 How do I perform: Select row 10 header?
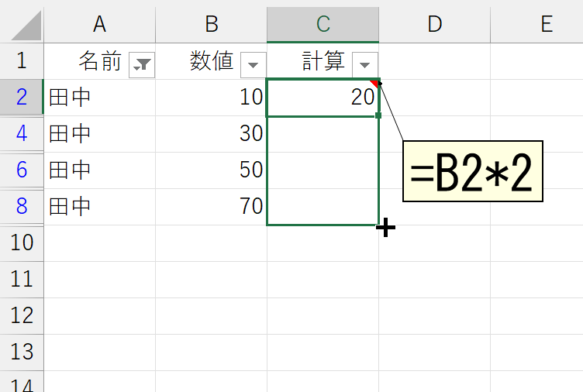point(22,242)
